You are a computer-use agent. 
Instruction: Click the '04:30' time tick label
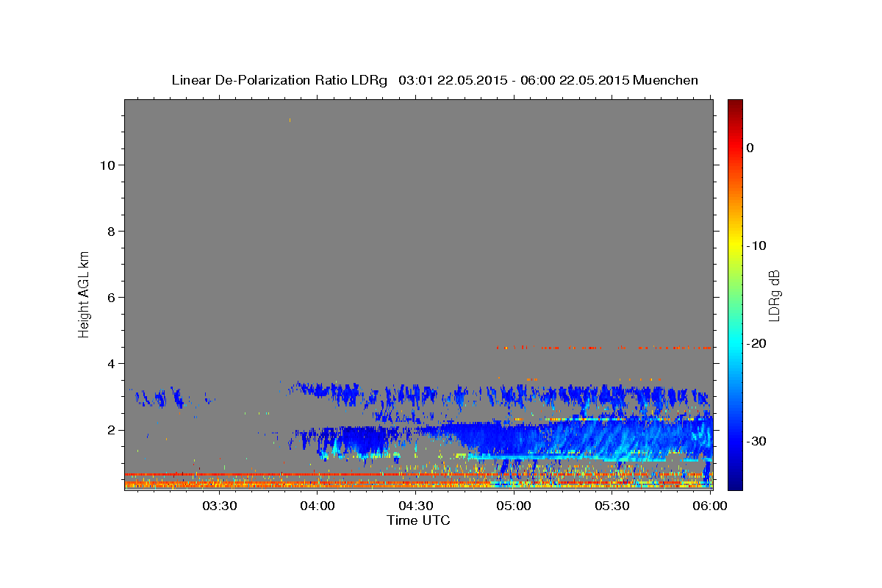415,506
